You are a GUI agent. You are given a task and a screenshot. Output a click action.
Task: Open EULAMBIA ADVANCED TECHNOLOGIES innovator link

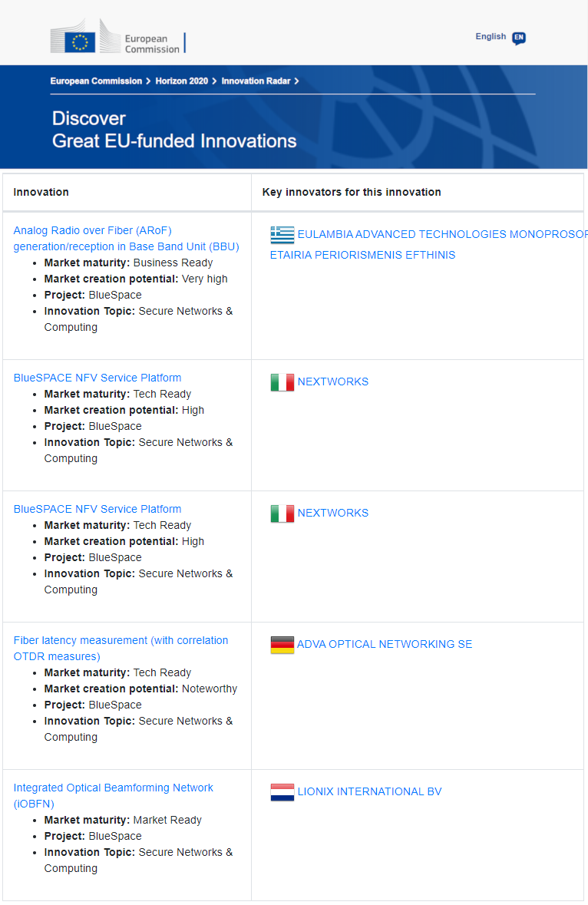click(x=429, y=245)
